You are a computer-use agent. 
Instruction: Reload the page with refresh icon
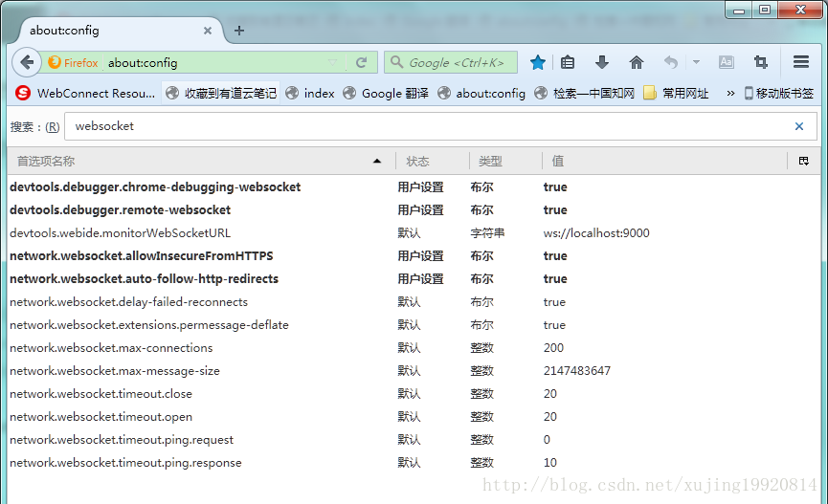(x=361, y=62)
